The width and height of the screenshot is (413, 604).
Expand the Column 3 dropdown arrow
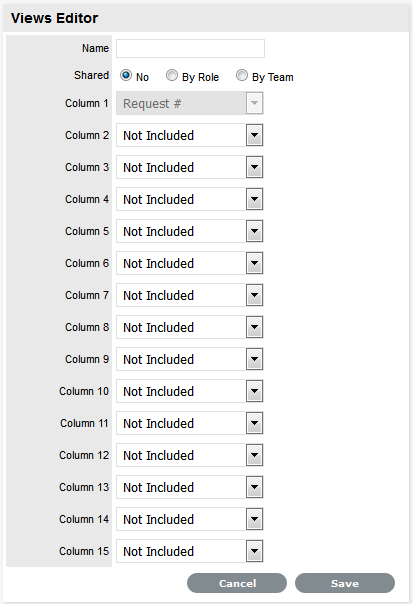tap(254, 167)
